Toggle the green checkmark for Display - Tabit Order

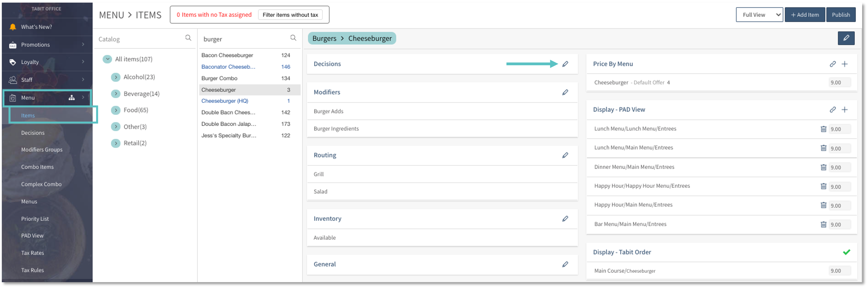(846, 252)
